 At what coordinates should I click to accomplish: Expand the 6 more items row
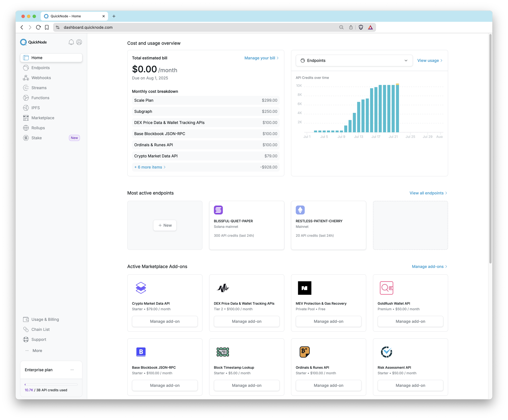[150, 167]
